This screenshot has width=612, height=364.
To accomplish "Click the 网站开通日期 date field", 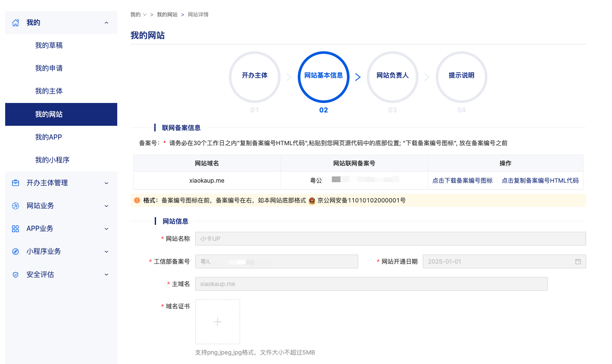I will point(504,261).
